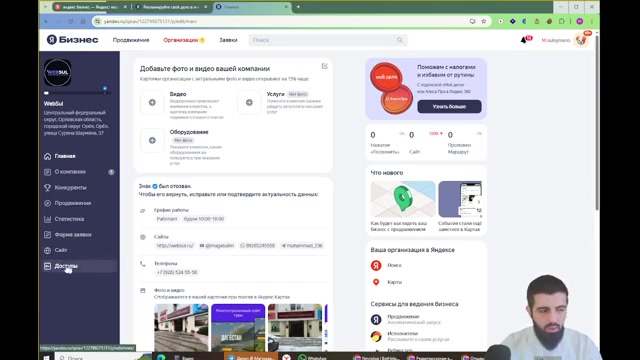Open browser extensions puzzle icon
The image size is (640, 360).
pyautogui.click(x=562, y=21)
